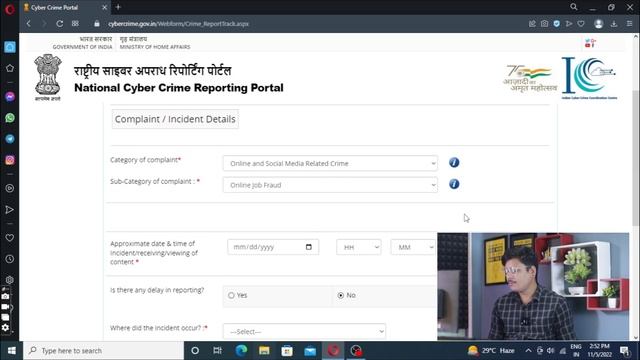Open sidebar settings gear icon
The height and width of the screenshot is (360, 640).
[x=10, y=280]
